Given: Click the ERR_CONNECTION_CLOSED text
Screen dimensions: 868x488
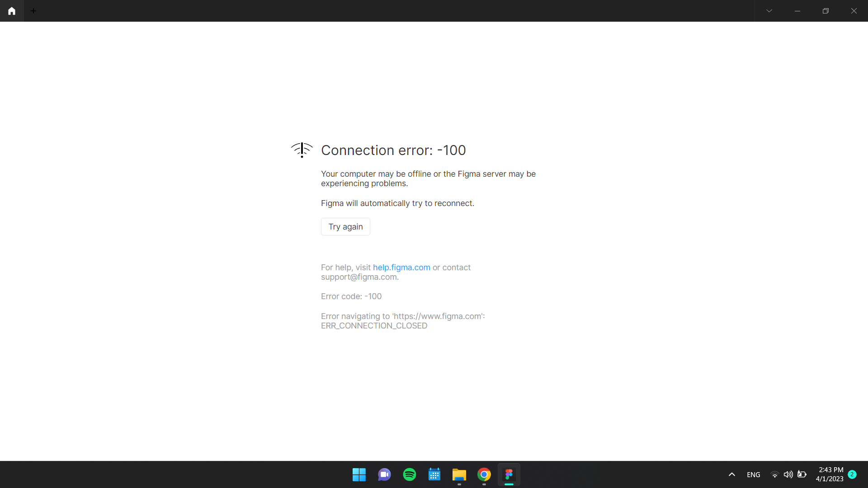Looking at the screenshot, I should (374, 326).
